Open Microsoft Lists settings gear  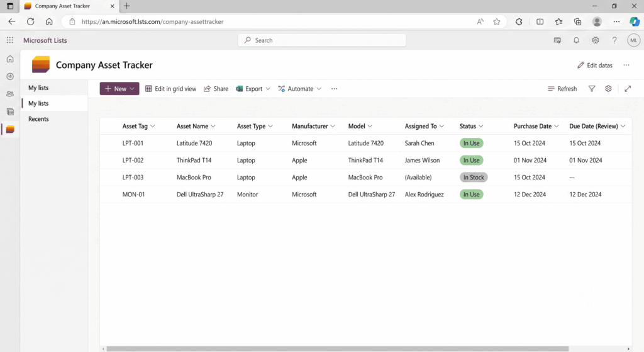[x=595, y=40]
